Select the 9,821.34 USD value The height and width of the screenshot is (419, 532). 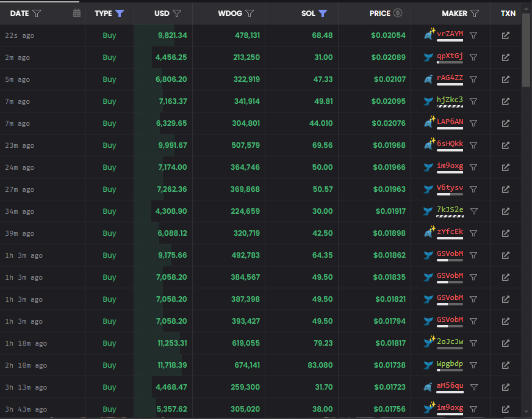(x=173, y=35)
